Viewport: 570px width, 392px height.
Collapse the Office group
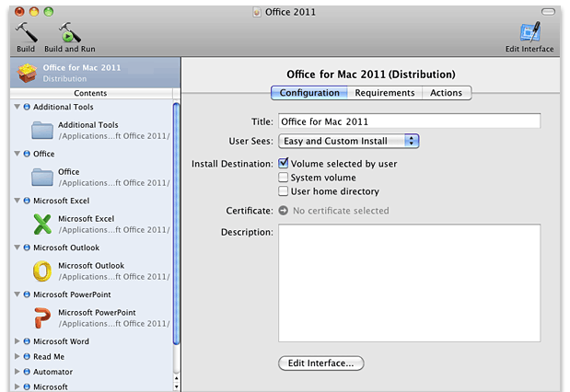17,154
